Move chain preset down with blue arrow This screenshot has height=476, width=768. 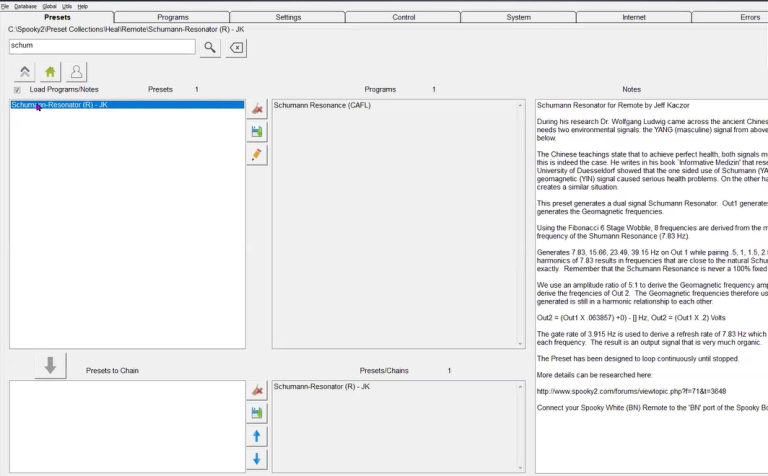tap(257, 459)
